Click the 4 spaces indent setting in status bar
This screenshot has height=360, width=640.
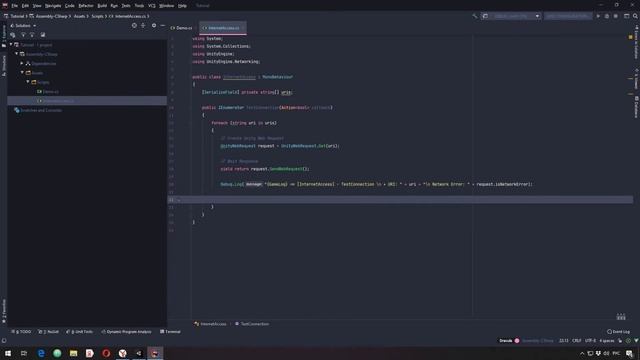(607, 340)
